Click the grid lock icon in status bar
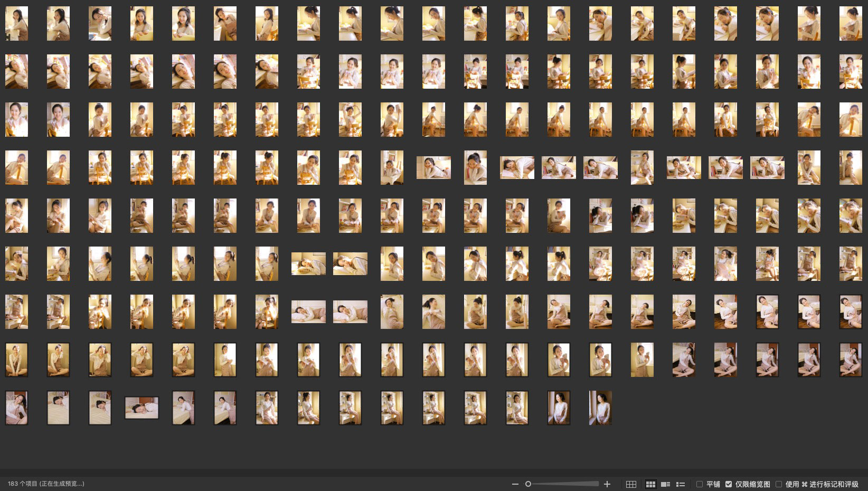868x491 pixels. pos(631,484)
